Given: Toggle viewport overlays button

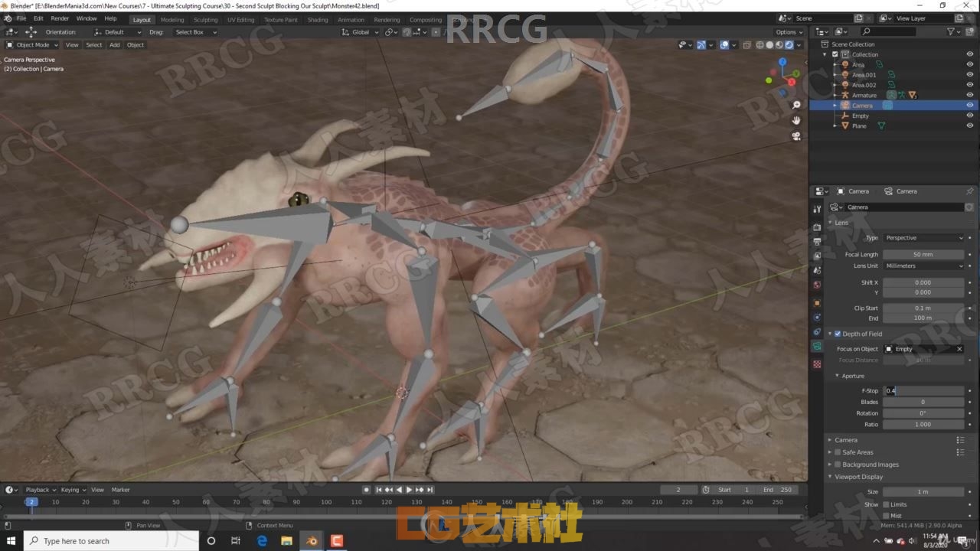Looking at the screenshot, I should pyautogui.click(x=724, y=45).
